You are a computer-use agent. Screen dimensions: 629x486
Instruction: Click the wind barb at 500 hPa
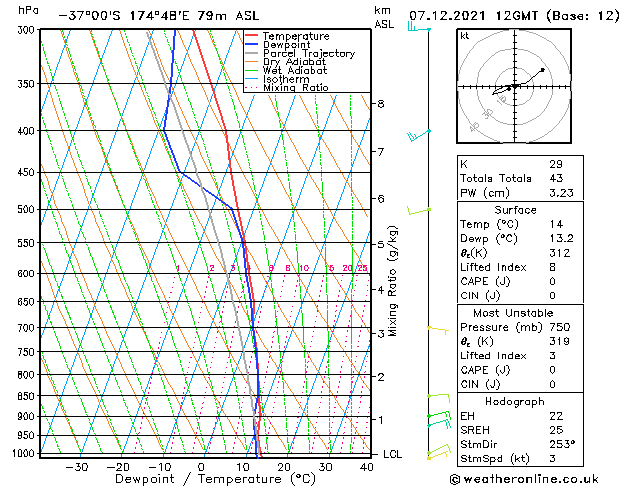(419, 211)
